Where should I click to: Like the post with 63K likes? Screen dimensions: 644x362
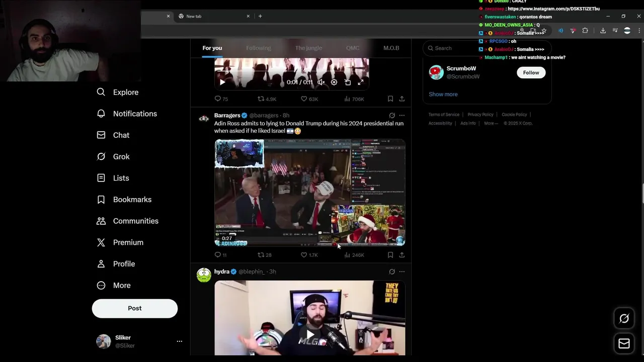point(309,99)
